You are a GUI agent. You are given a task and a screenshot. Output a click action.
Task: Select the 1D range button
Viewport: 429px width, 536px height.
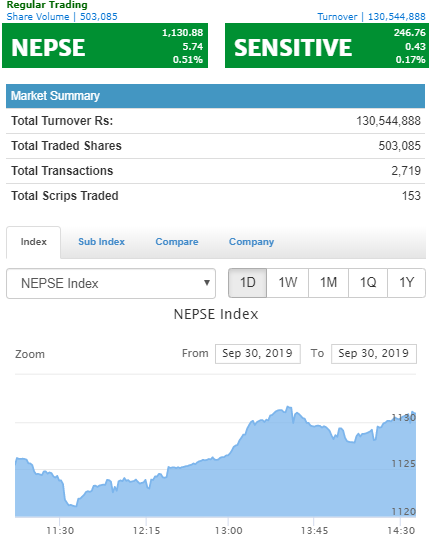click(x=247, y=283)
